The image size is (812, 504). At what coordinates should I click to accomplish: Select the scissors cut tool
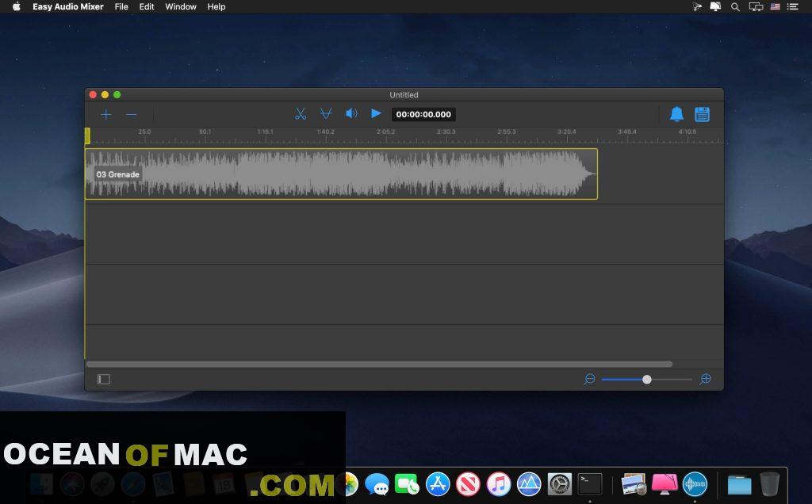click(x=301, y=114)
